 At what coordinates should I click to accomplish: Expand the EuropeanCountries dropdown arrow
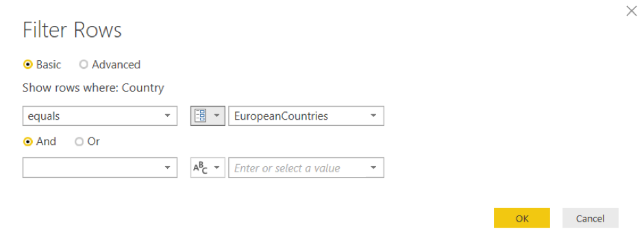373,116
